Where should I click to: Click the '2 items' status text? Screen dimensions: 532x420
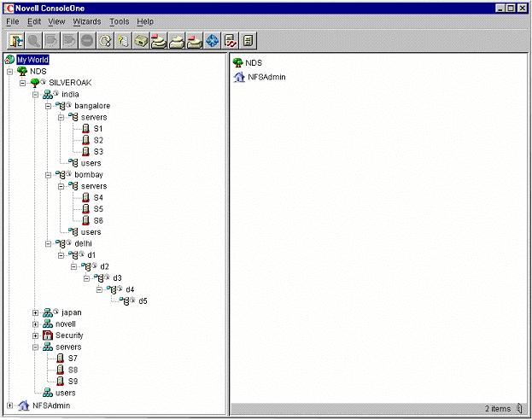(x=497, y=409)
